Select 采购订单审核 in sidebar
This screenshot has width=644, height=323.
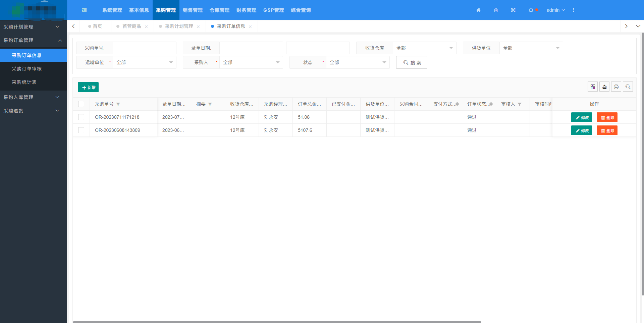point(34,69)
